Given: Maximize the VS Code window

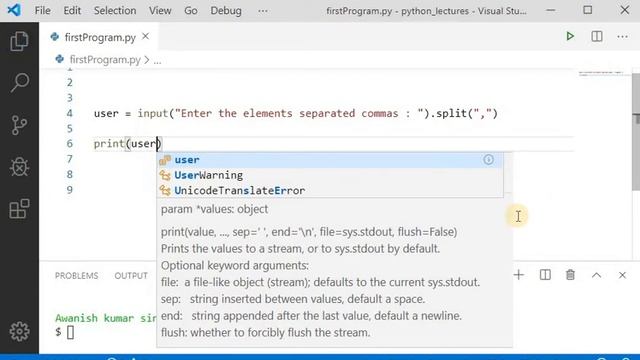Looking at the screenshot, I should pyautogui.click(x=588, y=10).
